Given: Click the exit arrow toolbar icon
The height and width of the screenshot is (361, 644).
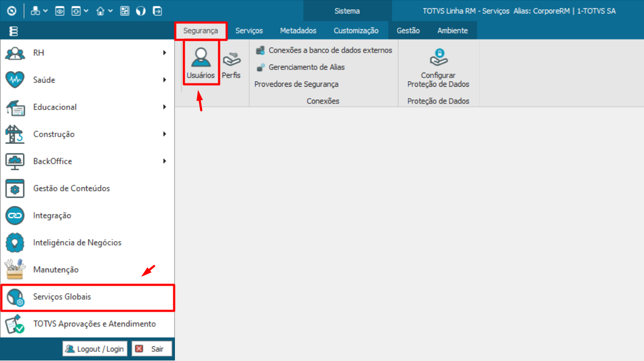Looking at the screenshot, I should coord(157,11).
